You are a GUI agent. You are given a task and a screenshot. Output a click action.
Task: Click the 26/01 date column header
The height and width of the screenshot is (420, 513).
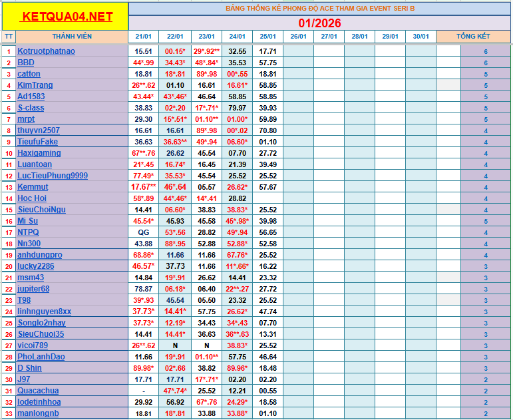click(299, 37)
